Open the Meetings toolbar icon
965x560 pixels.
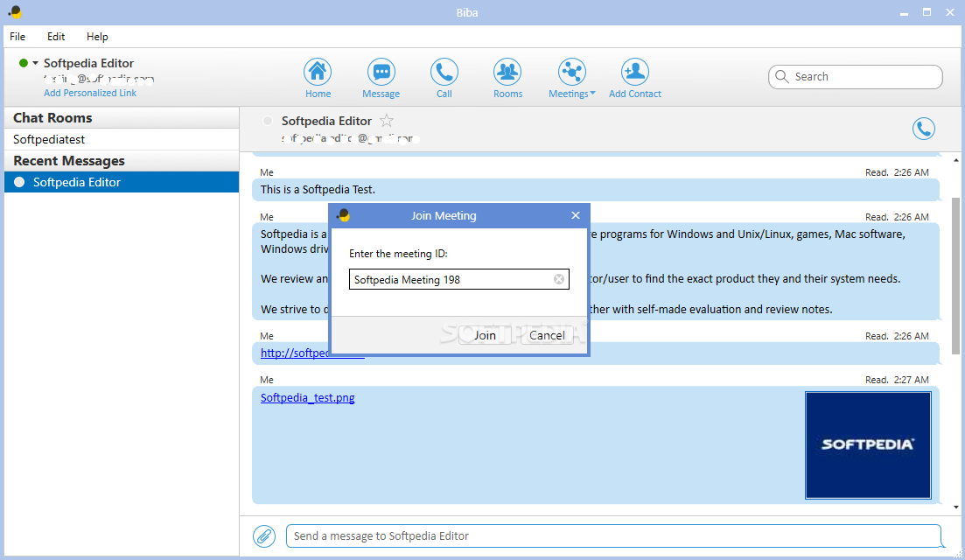tap(571, 73)
